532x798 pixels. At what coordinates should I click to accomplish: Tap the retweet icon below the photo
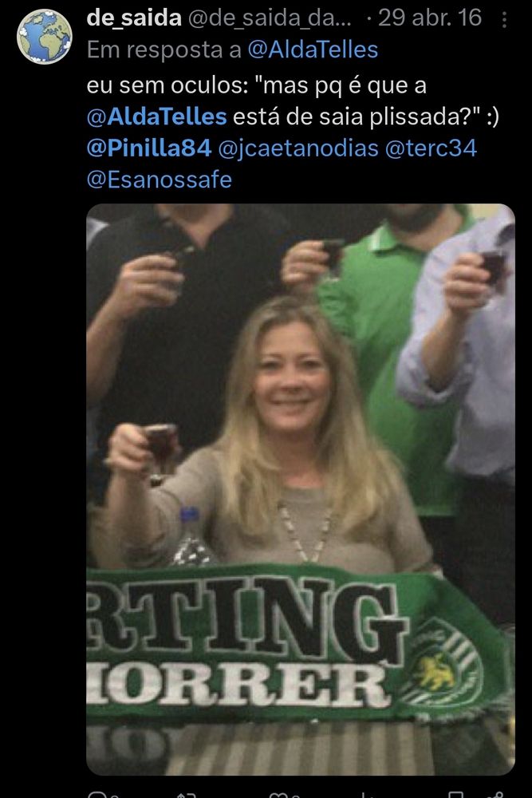click(x=186, y=795)
